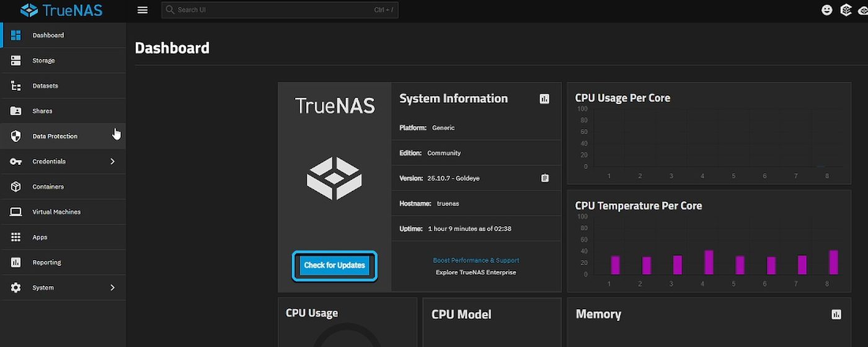The image size is (868, 347).
Task: Toggle the hamburger sidebar menu
Action: [x=143, y=10]
